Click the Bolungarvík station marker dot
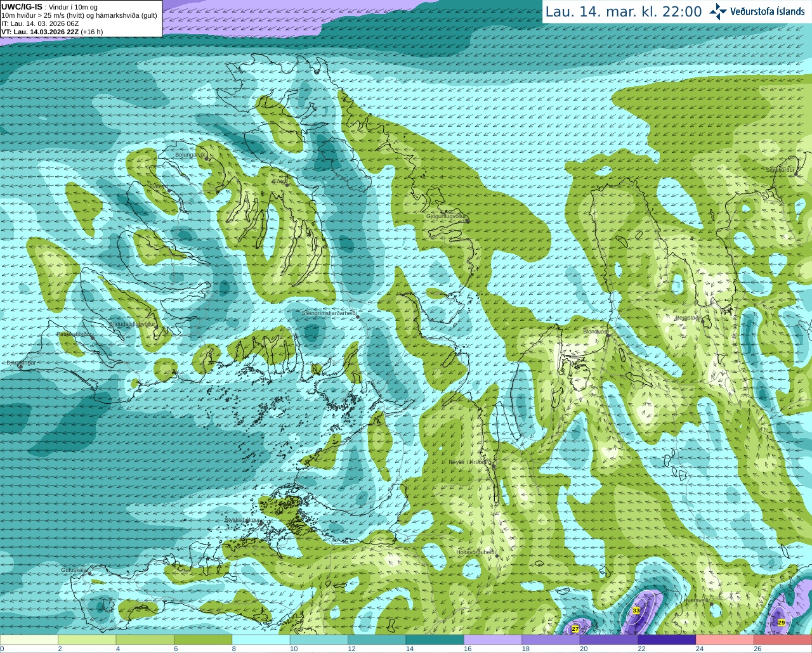This screenshot has width=812, height=653. coord(207,159)
